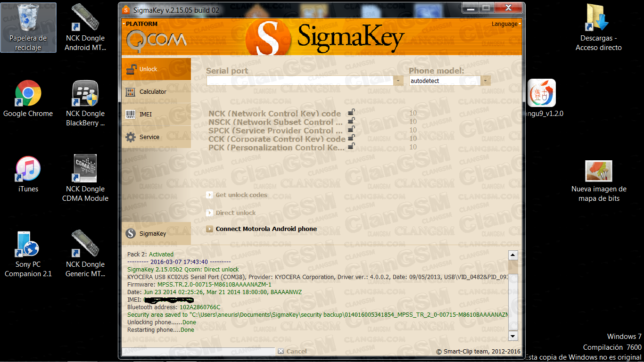Click the padlock icon beside the NCK code
Screen dimensions: 644x362
point(351,112)
